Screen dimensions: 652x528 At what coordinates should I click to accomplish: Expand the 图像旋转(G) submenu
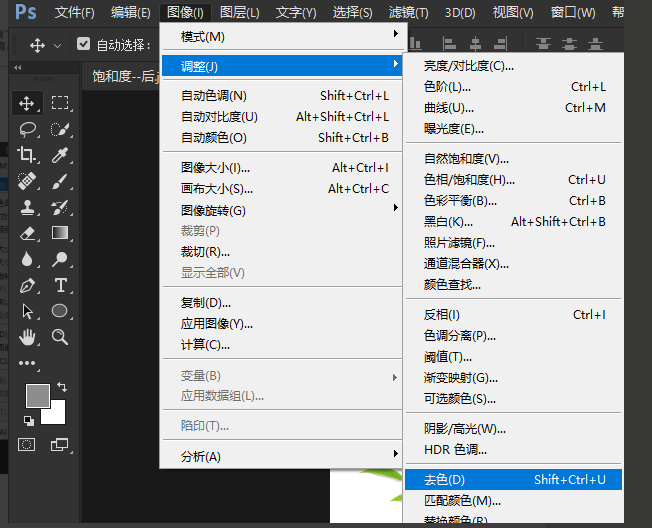pyautogui.click(x=282, y=210)
